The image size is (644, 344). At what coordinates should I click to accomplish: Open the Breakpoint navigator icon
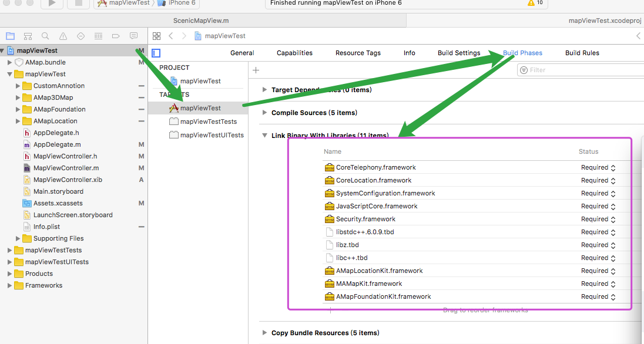click(x=116, y=36)
